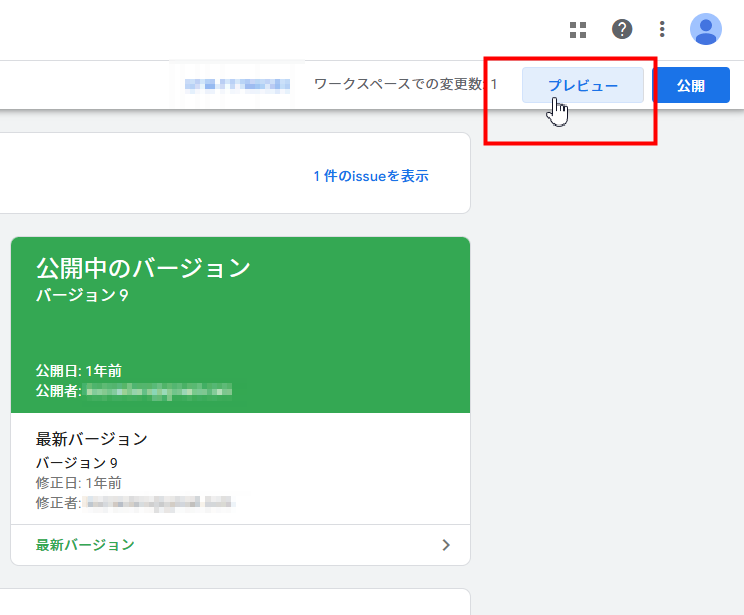The height and width of the screenshot is (615, 744).
Task: Click the green 最新バージョン footer link
Action: 85,545
